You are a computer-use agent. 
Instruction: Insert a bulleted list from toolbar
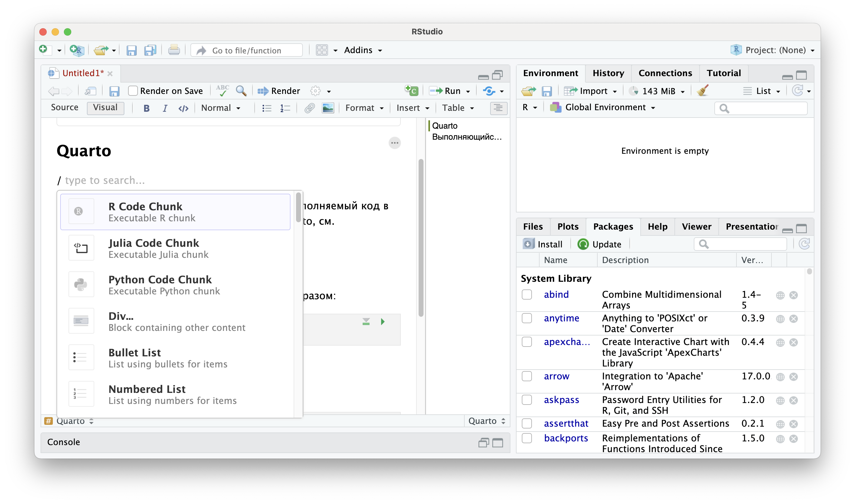267,108
